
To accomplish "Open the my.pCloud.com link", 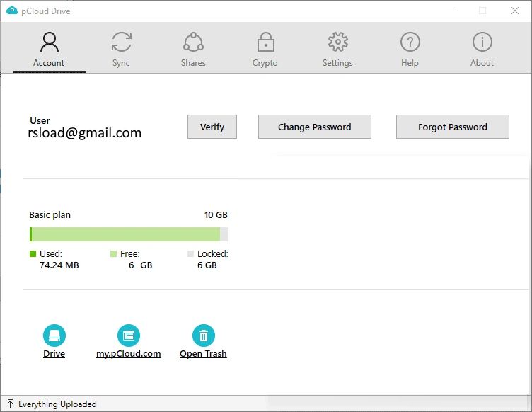I will 129,354.
